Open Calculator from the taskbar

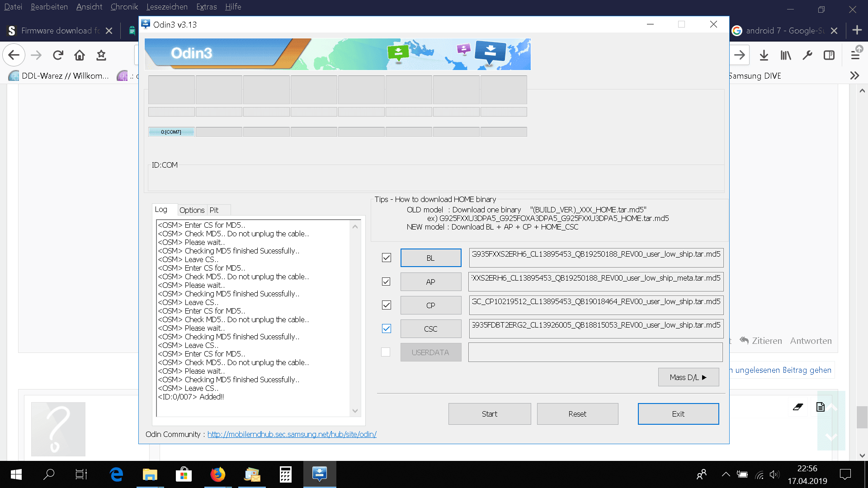point(286,474)
